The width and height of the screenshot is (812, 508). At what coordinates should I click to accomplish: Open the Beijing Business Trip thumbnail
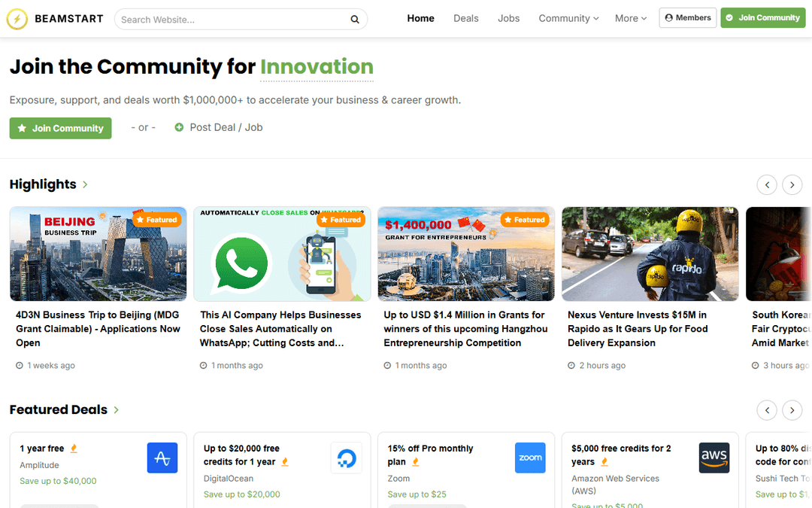click(x=98, y=254)
